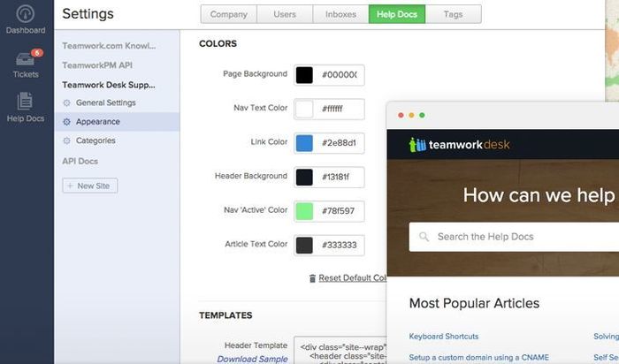This screenshot has width=619, height=364.
Task: Select the Teamwork Desk Supp... site
Action: [x=109, y=85]
